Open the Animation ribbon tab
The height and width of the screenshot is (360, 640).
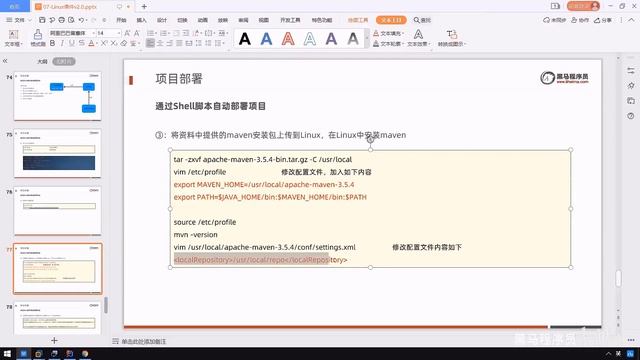point(203,20)
